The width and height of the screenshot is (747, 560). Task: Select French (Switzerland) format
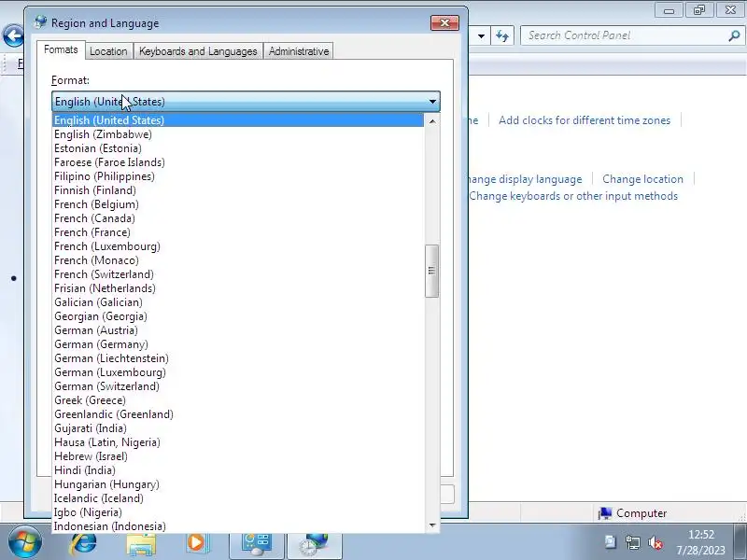pos(237,274)
